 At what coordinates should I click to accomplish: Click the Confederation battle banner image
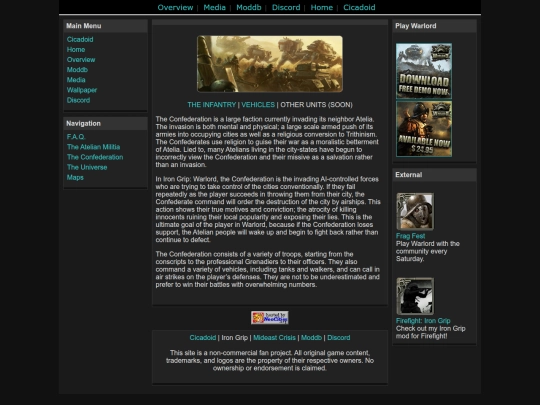tap(270, 64)
